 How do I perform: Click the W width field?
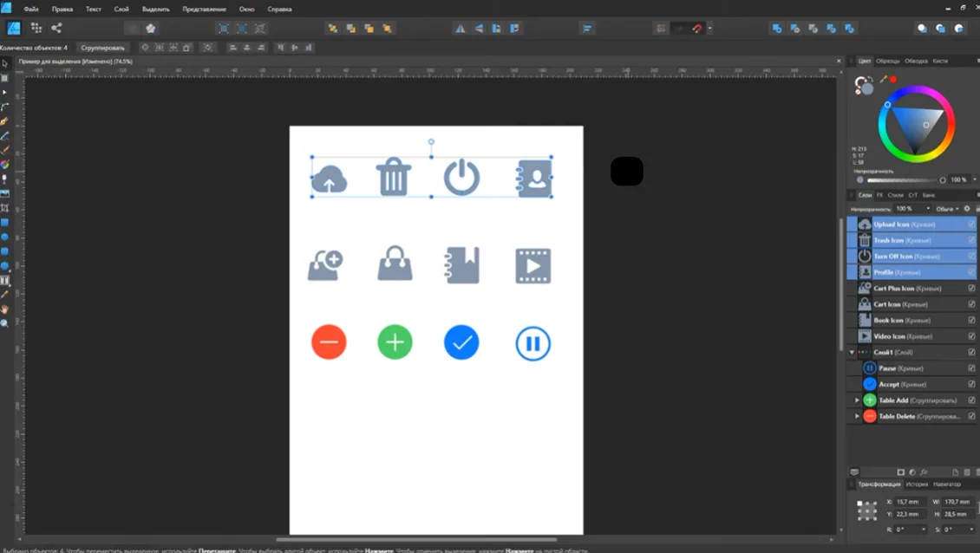point(958,502)
